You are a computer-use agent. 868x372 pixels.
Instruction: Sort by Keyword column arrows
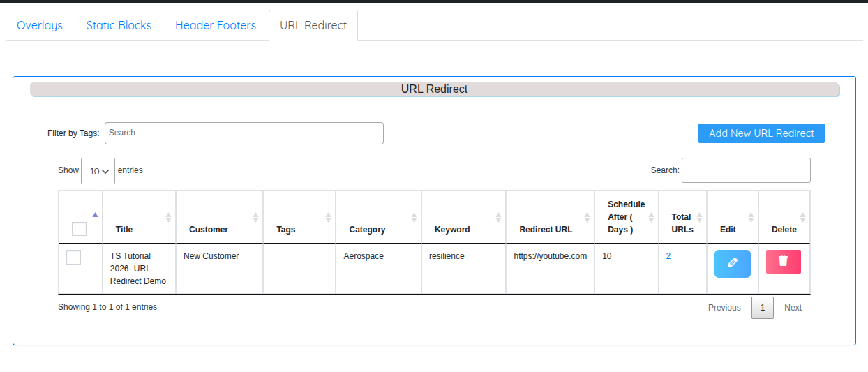point(498,217)
